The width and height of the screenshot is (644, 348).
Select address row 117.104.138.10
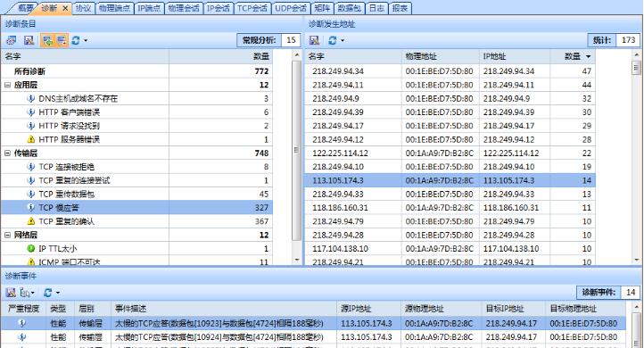tap(450, 249)
